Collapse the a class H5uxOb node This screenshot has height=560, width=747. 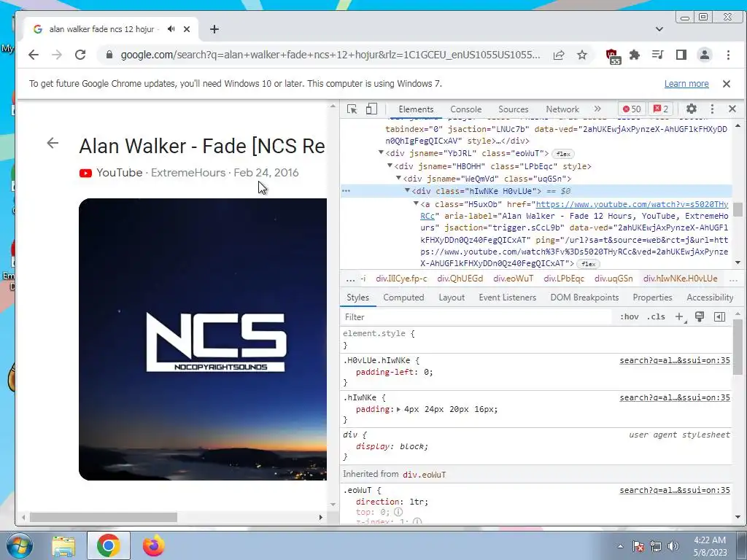tap(416, 203)
